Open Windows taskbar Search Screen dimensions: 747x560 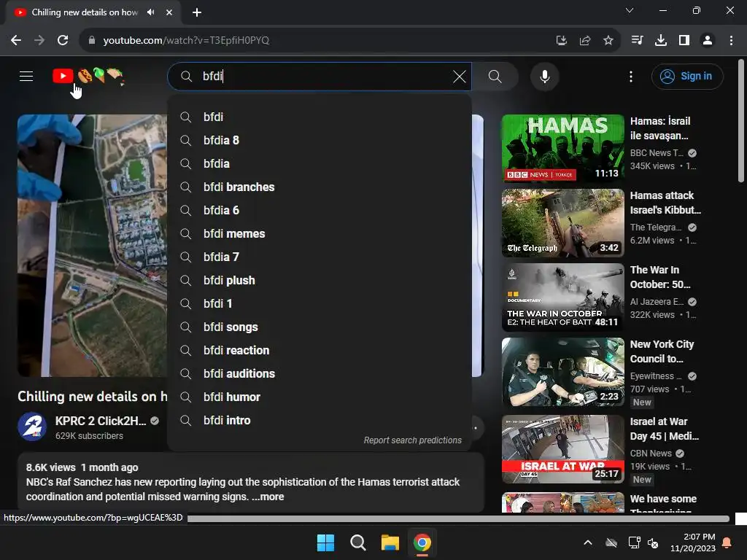[x=357, y=542]
